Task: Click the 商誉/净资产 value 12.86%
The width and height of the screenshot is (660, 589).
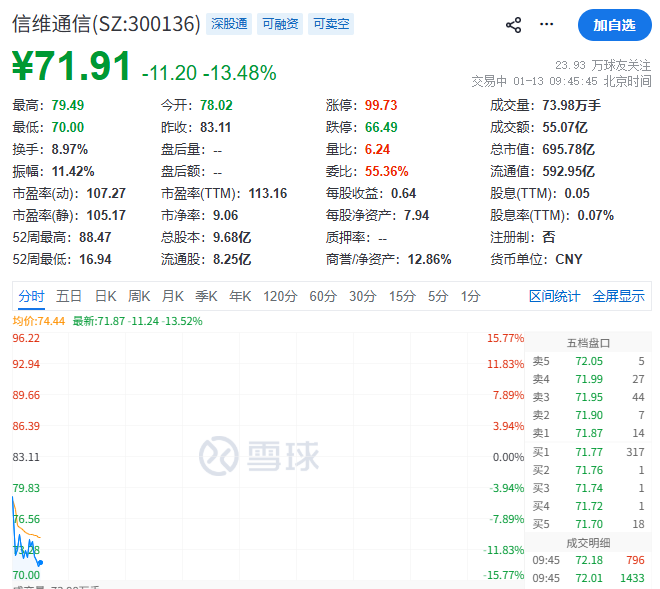Action: pos(429,259)
